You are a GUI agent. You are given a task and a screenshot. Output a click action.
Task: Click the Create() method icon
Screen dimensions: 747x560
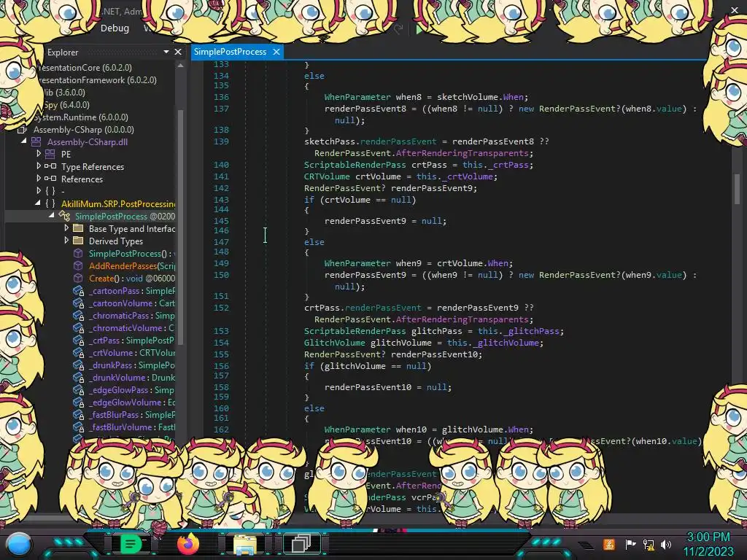(78, 278)
